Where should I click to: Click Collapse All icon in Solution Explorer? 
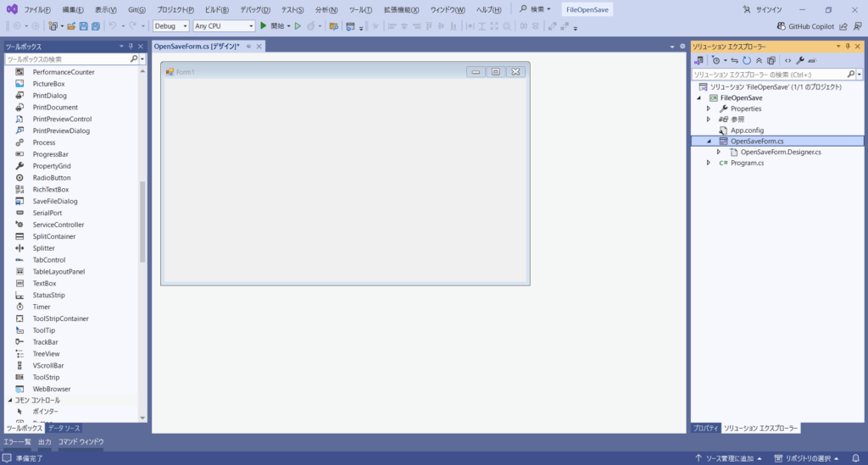pos(759,60)
